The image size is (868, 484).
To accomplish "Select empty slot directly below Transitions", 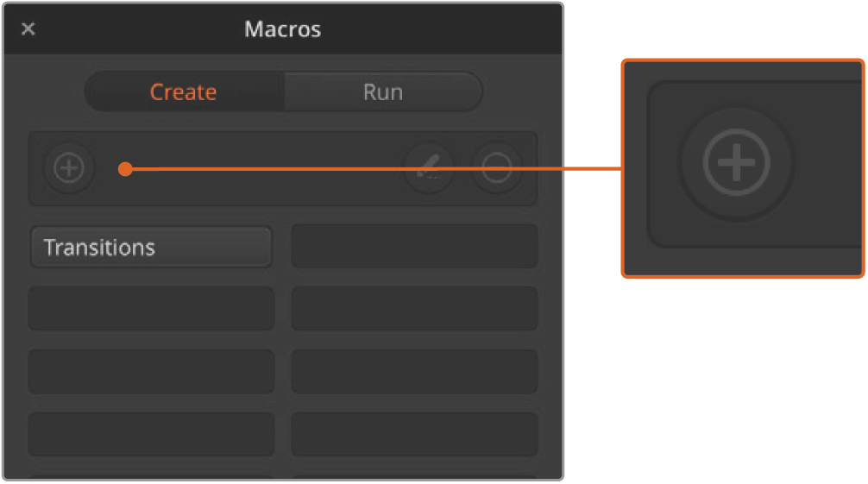I will click(151, 309).
